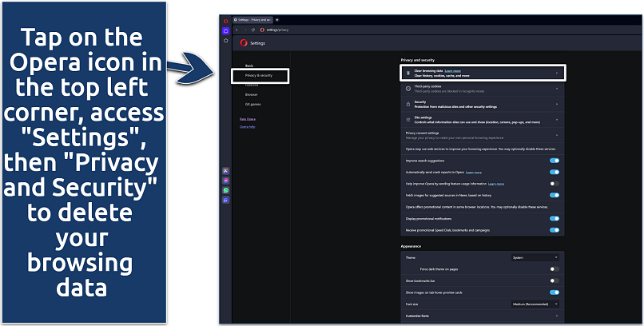Open the music player sidebar icon

coord(226,200)
